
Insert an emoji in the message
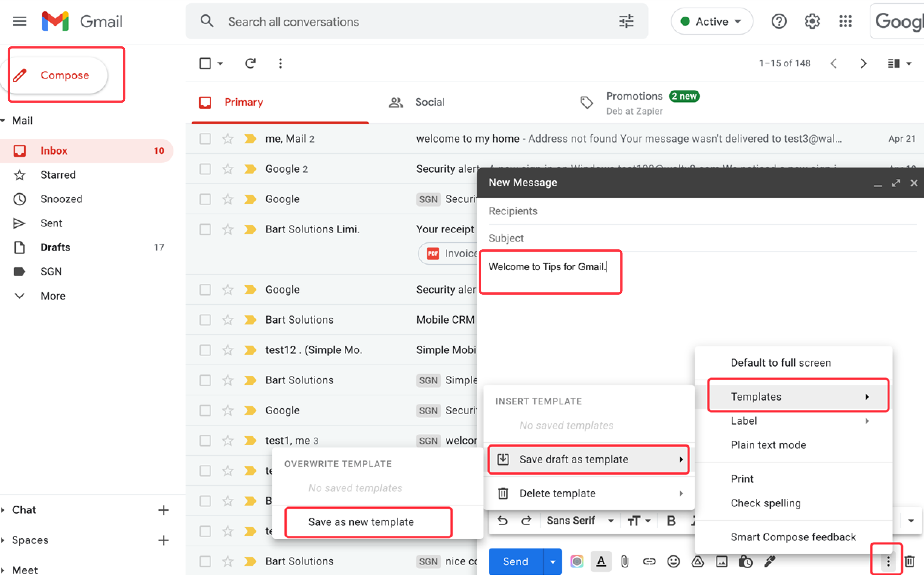[x=673, y=561]
